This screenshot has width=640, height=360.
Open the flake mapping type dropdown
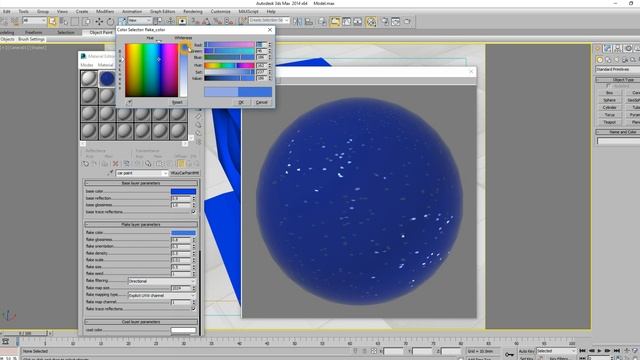[162, 295]
